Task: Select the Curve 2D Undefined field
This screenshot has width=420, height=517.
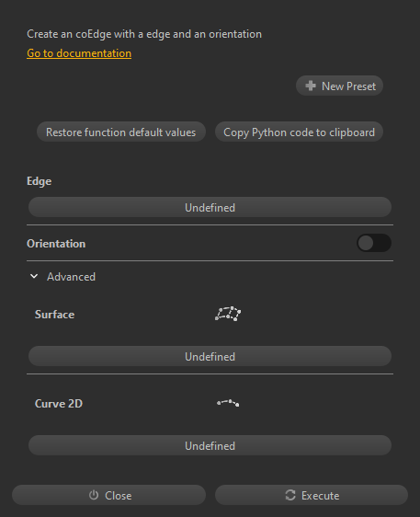Action: [210, 445]
